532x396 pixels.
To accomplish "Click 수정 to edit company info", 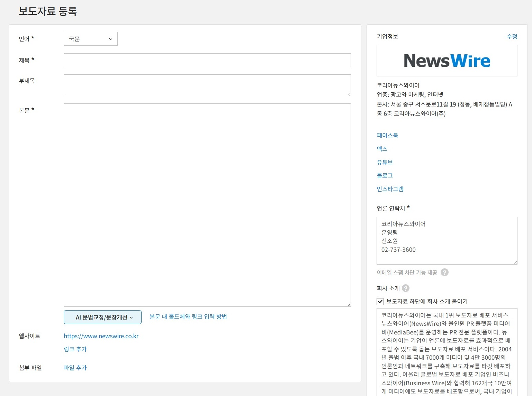I will (512, 37).
